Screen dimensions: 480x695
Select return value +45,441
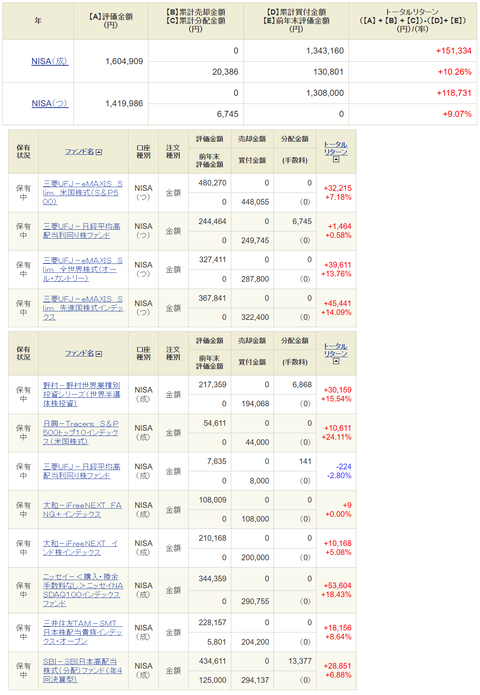coord(338,304)
